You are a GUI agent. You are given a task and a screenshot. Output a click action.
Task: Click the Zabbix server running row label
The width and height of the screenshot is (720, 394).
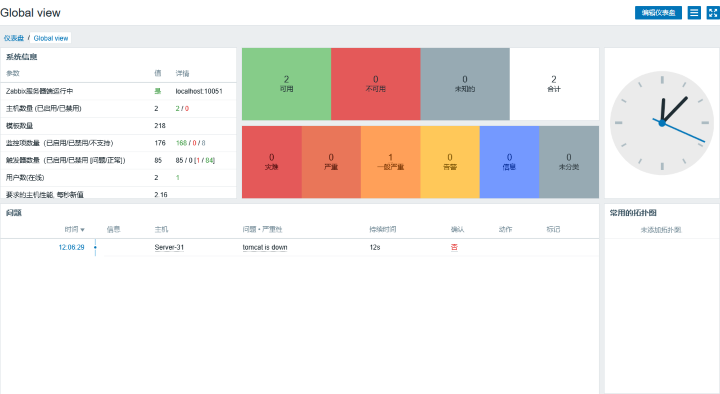click(x=39, y=91)
